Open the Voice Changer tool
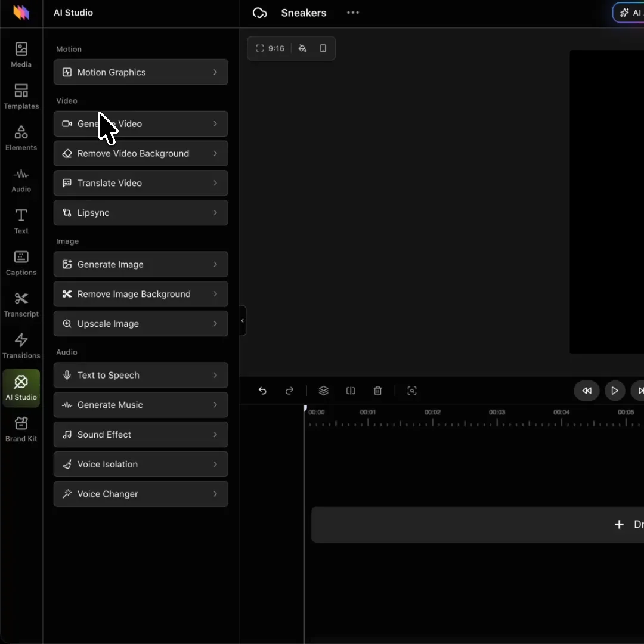Image resolution: width=644 pixels, height=644 pixels. tap(141, 494)
